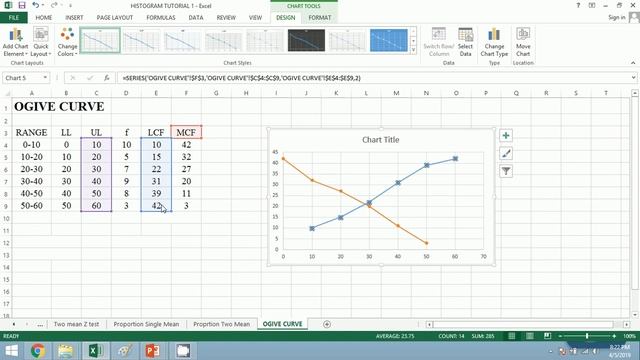This screenshot has height=360, width=640.
Task: Open the Select Data dialog
Action: [465, 42]
